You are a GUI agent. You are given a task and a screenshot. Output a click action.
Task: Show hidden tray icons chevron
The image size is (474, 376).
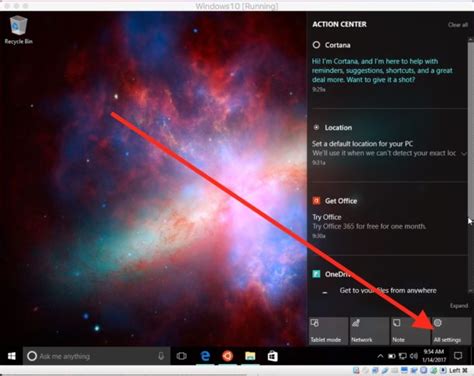[380, 356]
